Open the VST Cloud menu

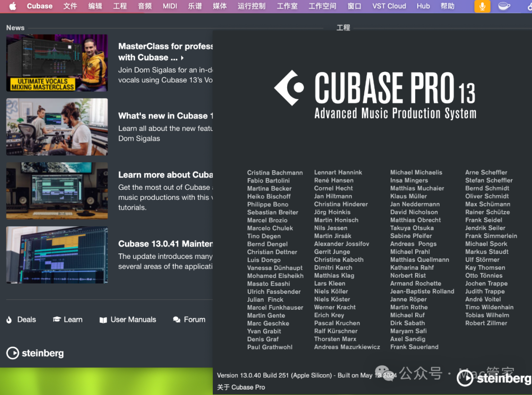click(389, 6)
